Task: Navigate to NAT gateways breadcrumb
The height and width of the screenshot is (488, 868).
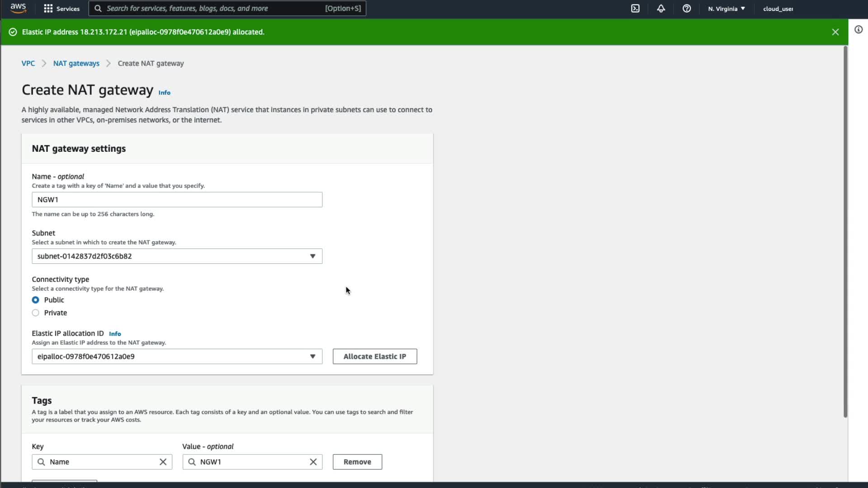Action: pos(76,63)
